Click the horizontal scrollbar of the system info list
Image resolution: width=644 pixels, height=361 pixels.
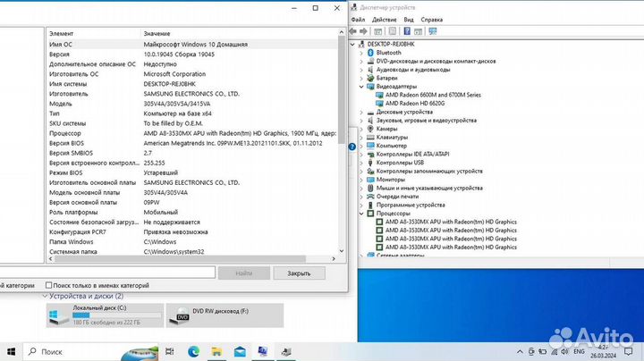coord(180,259)
